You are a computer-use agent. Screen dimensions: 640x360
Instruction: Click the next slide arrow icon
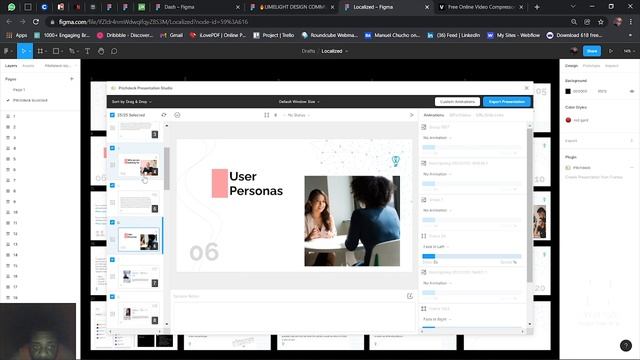pyautogui.click(x=411, y=115)
